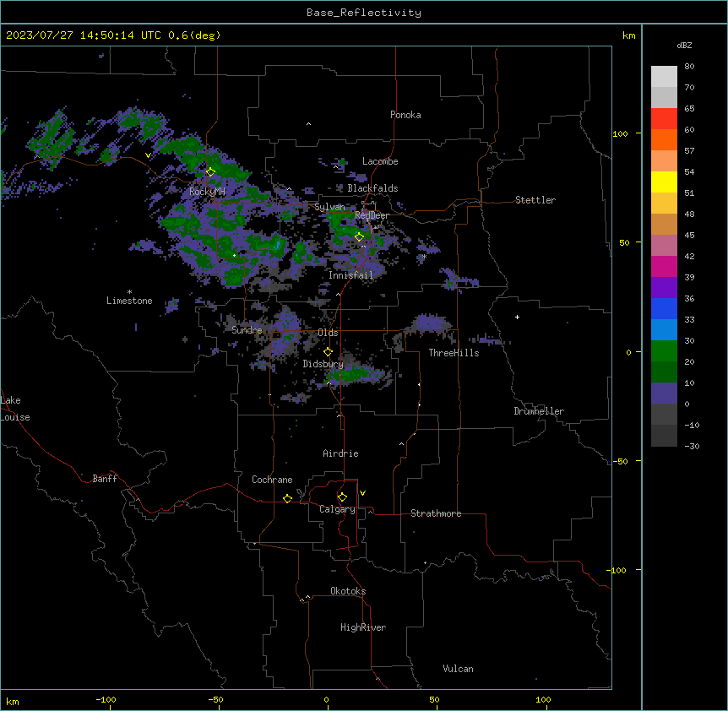
Task: Click the -100 tick on the right axis
Action: [617, 570]
